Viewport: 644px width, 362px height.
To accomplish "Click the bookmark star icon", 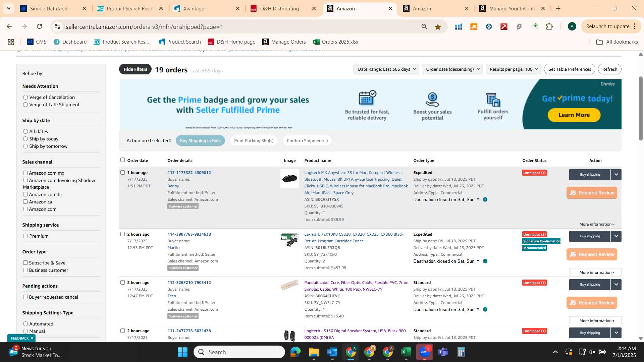I will pyautogui.click(x=438, y=26).
